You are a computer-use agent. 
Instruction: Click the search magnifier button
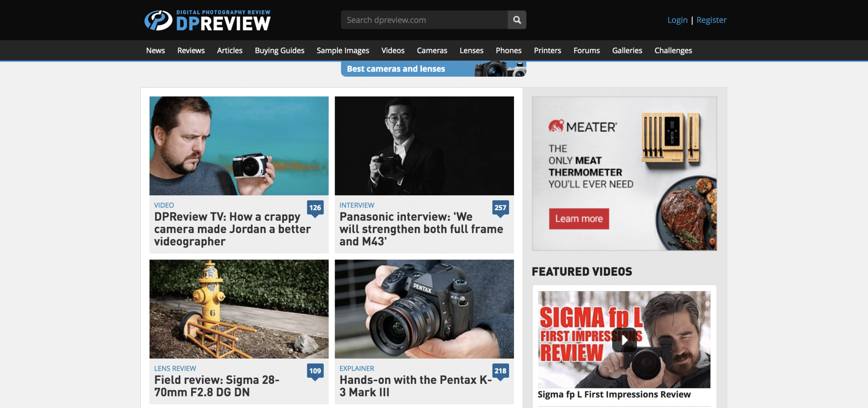click(517, 20)
